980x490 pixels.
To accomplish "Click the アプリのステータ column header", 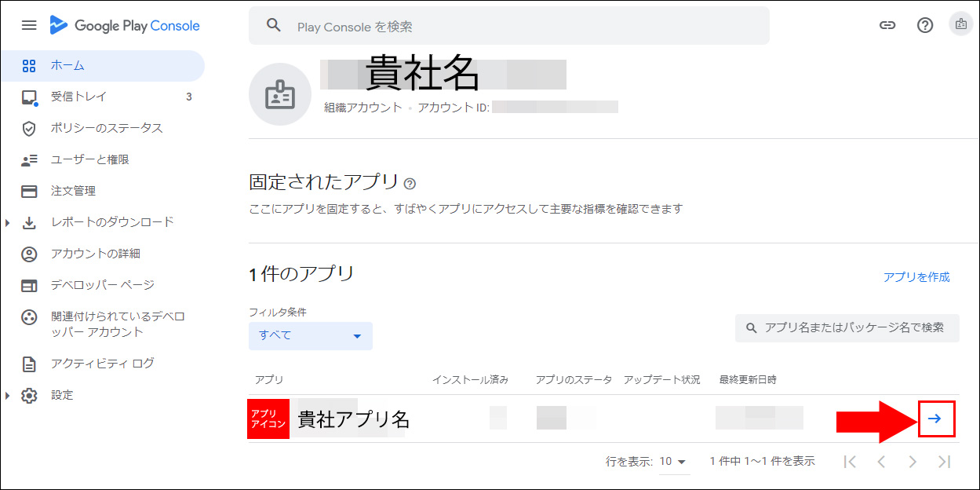I will (574, 379).
